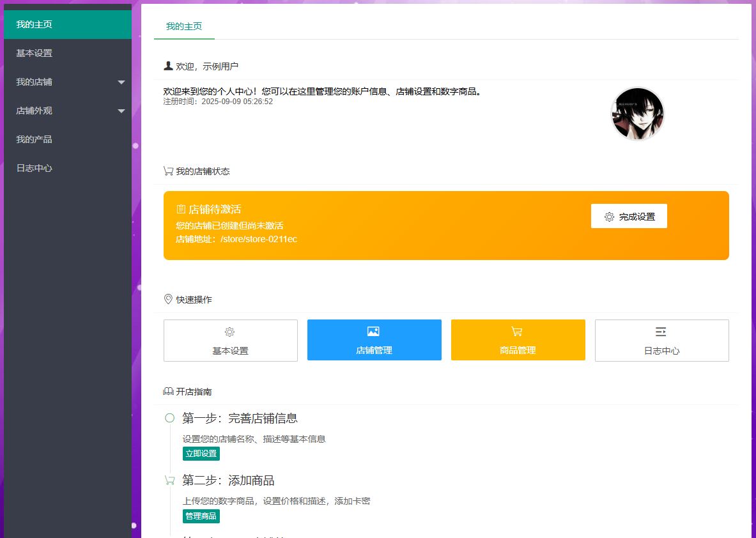This screenshot has width=756, height=538.
Task: Click the cart icon beside 第二步: 添加商品
Action: coord(170,479)
